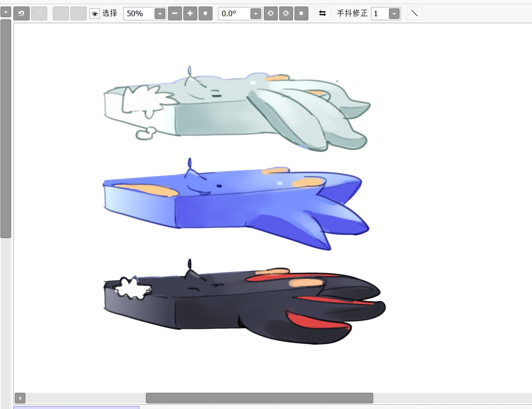The width and height of the screenshot is (532, 409).
Task: Click the 手抖修正 label in the toolbar
Action: pyautogui.click(x=352, y=13)
